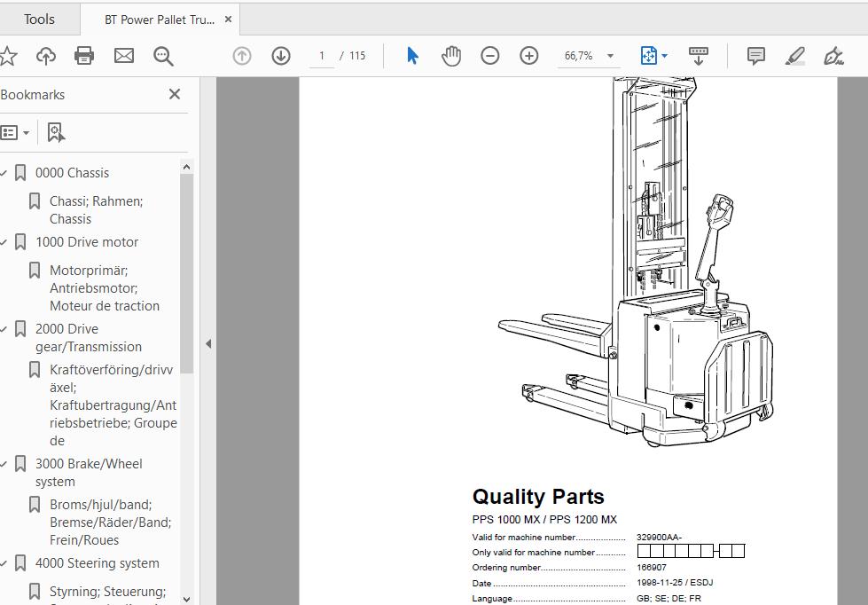Close the BT Power Pallet document tab
The width and height of the screenshot is (868, 605).
tap(228, 20)
